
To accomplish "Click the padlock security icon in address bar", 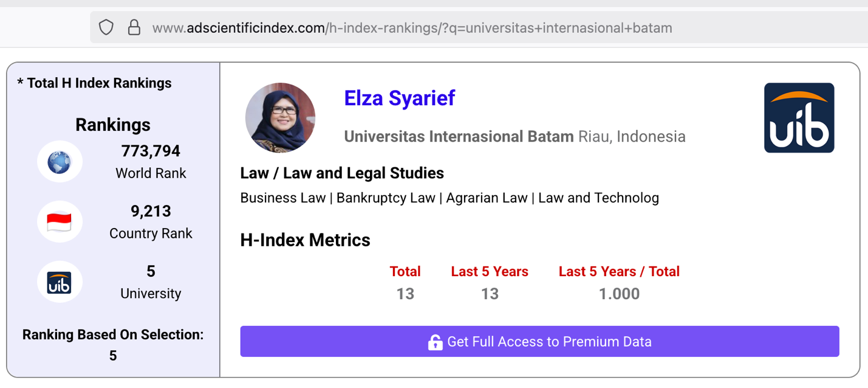I will coord(134,27).
